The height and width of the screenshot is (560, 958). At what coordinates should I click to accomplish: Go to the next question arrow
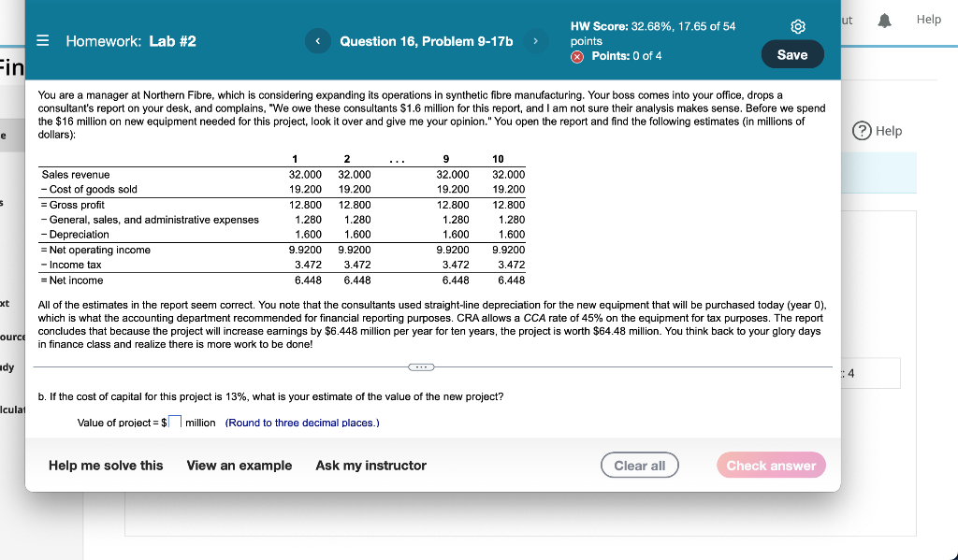[x=535, y=41]
